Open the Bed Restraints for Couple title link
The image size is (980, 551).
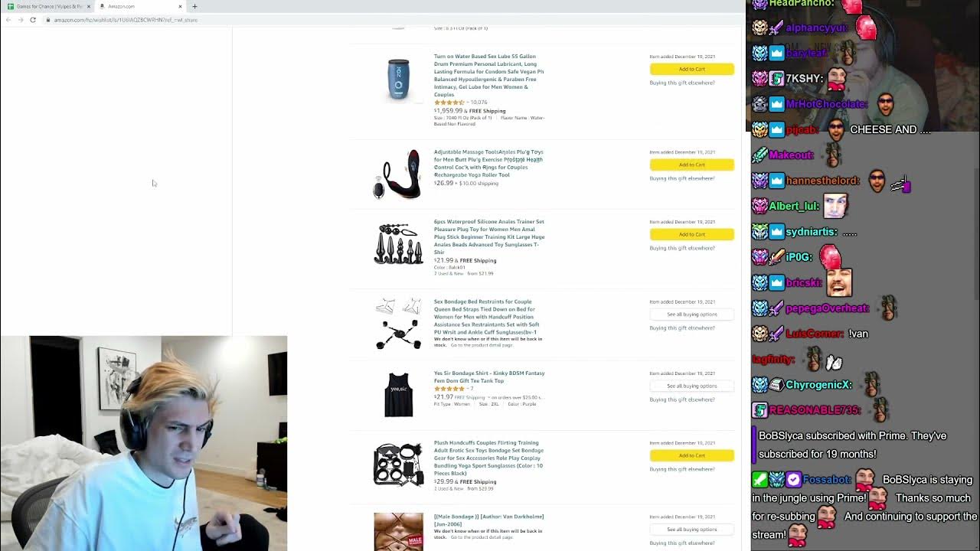tap(487, 317)
